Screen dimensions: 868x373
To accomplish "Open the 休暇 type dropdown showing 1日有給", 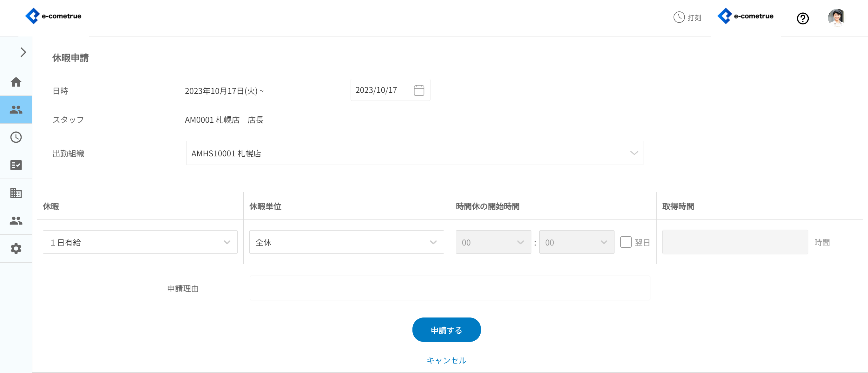I will click(x=140, y=242).
